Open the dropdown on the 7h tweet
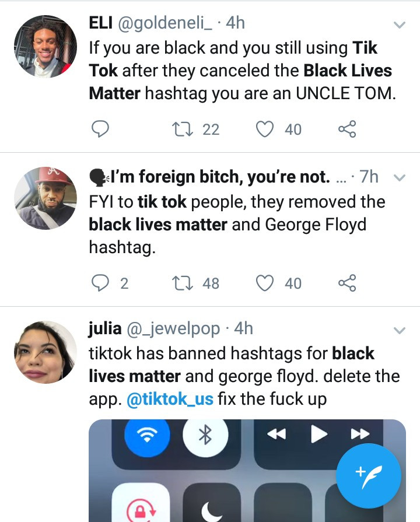 pyautogui.click(x=400, y=177)
